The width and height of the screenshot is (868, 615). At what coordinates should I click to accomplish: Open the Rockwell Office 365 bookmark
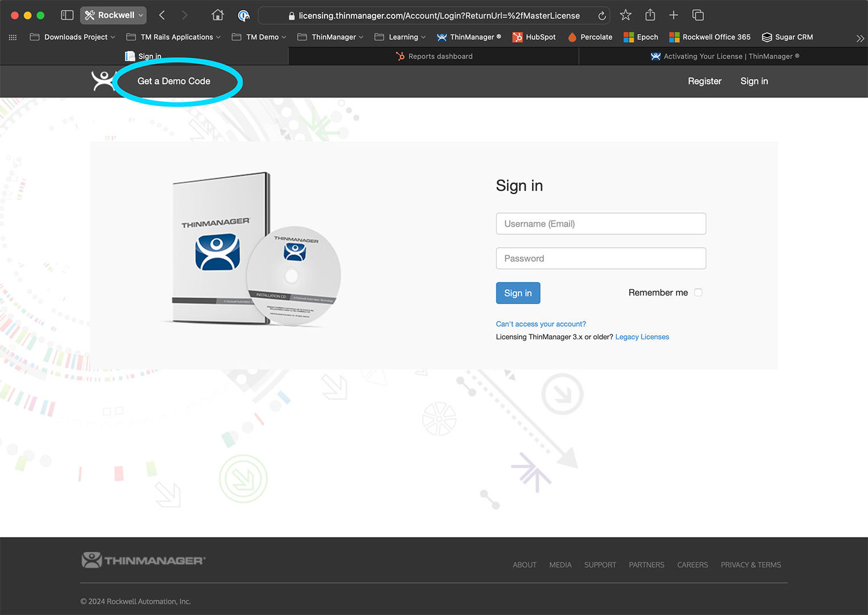coord(710,37)
